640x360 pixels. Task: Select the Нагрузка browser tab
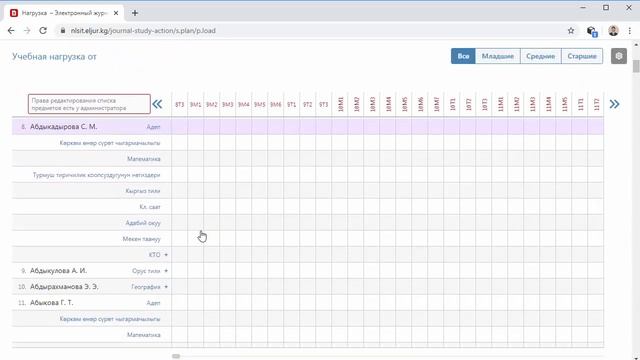(x=63, y=13)
